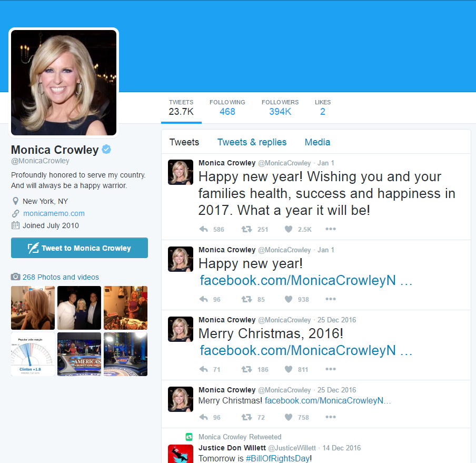Like the tweet with 2.5K likes
Image resolution: width=476 pixels, height=463 pixels.
(289, 229)
